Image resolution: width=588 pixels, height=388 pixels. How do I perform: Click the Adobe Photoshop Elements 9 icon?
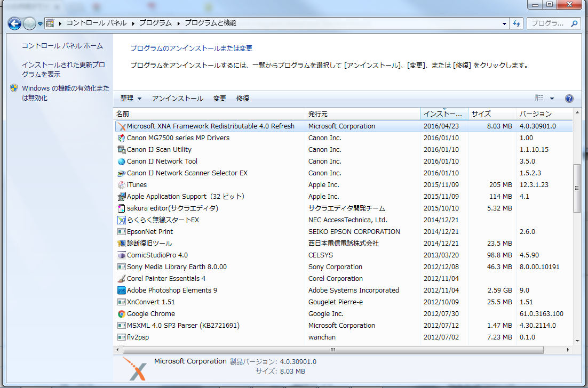click(122, 290)
